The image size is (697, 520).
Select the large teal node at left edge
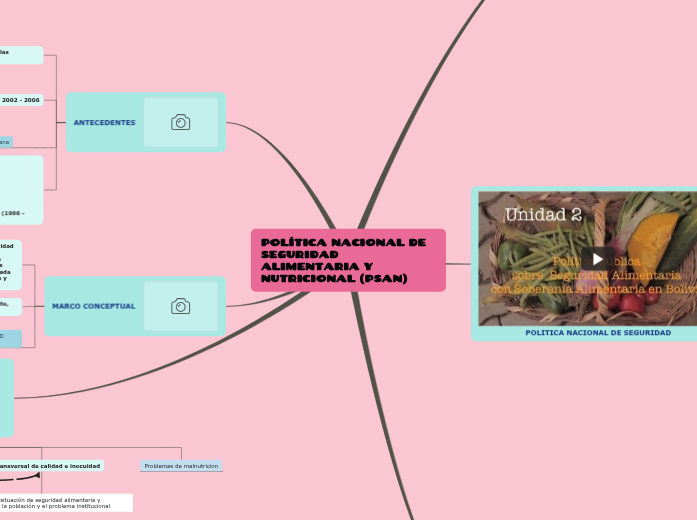[6, 398]
